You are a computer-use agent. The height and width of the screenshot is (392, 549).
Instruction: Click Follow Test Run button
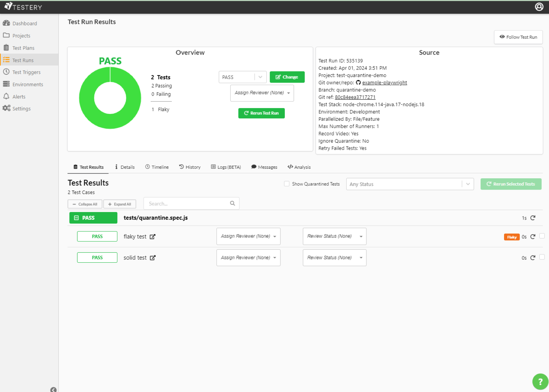click(x=518, y=37)
